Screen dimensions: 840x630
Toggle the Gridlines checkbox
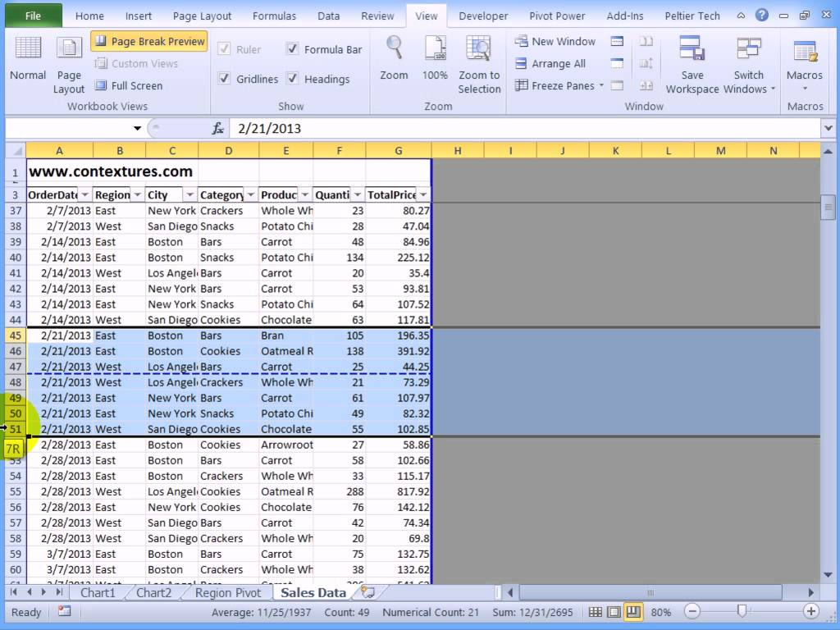click(x=226, y=79)
